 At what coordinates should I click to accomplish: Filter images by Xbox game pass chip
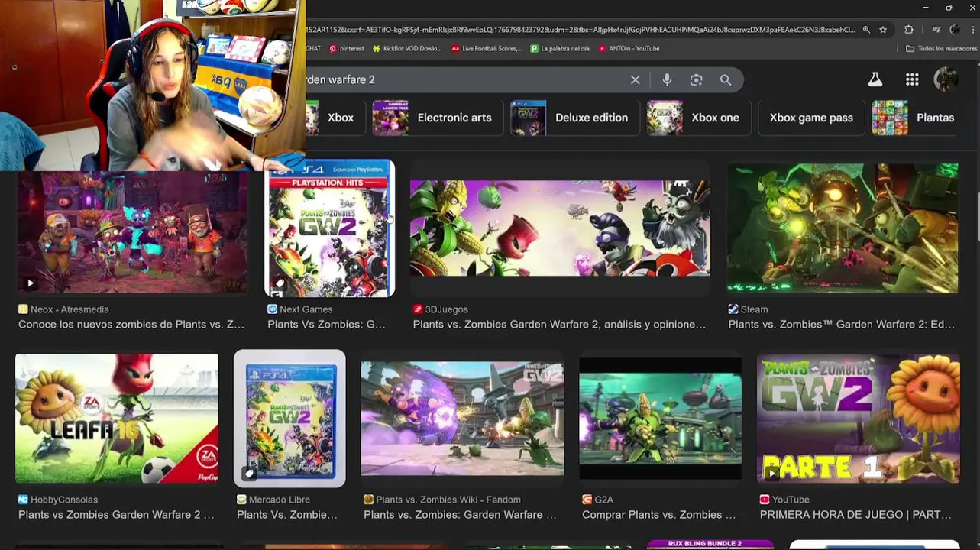pyautogui.click(x=811, y=118)
